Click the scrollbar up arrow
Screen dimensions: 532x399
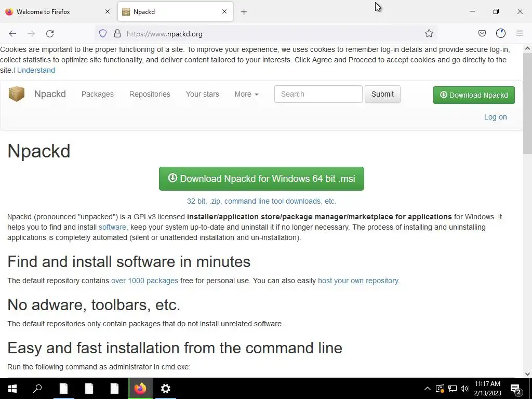point(527,48)
